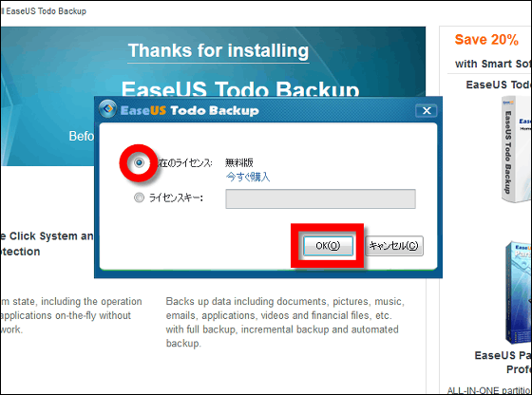This screenshot has width=532, height=395.
Task: Click the Click System protection feature heading
Action: coord(47,243)
